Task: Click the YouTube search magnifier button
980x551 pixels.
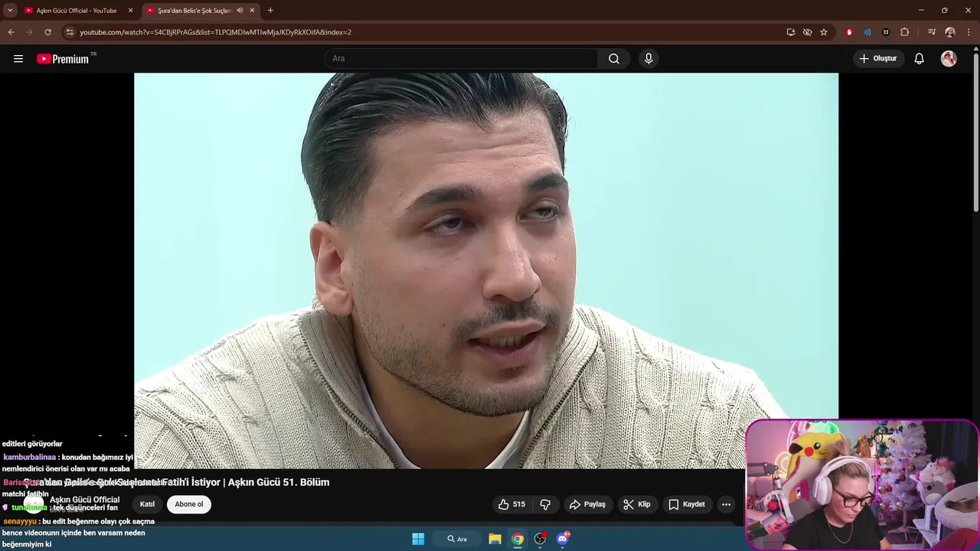Action: 614,59
